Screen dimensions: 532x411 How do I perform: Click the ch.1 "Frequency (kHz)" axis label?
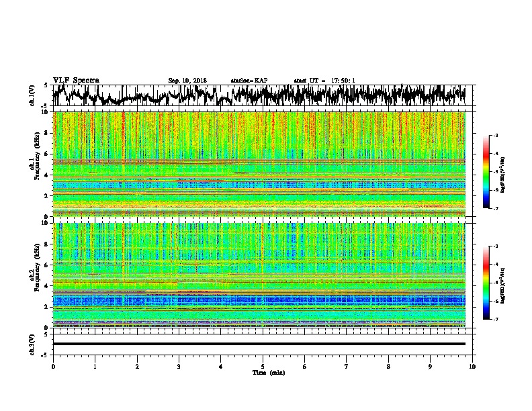coord(37,156)
